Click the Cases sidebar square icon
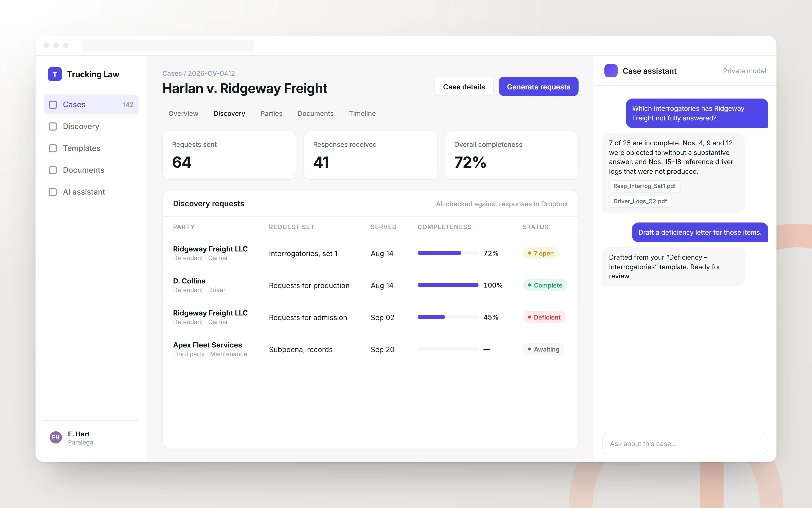This screenshot has height=508, width=812. [x=53, y=104]
